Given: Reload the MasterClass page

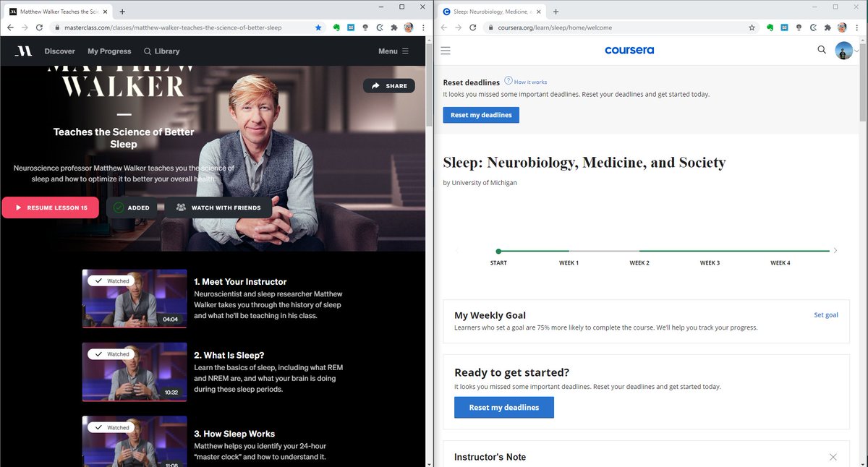Looking at the screenshot, I should (40, 27).
